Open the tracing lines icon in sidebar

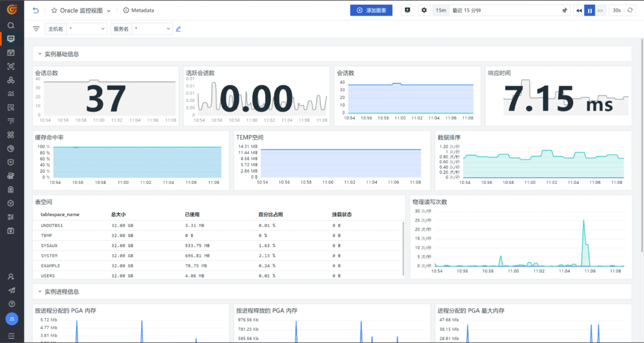coord(11,121)
